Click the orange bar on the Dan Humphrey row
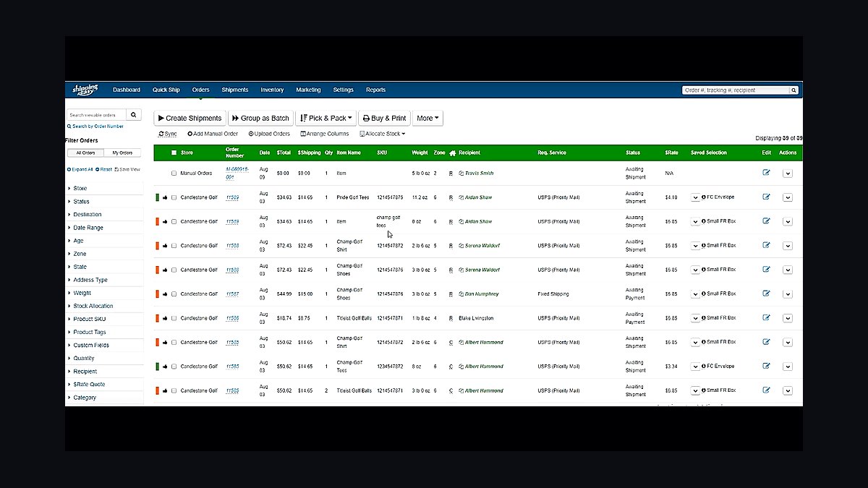868x488 pixels. click(157, 294)
